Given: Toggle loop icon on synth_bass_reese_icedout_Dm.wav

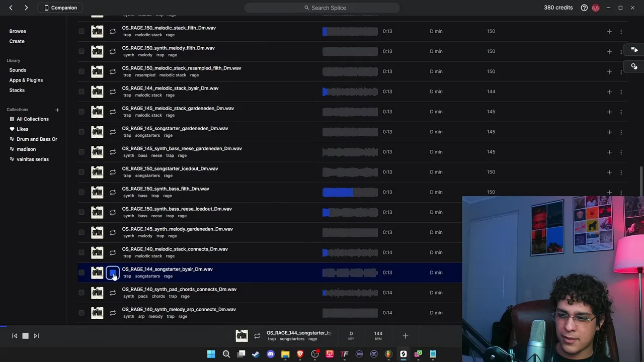Looking at the screenshot, I should point(113,212).
